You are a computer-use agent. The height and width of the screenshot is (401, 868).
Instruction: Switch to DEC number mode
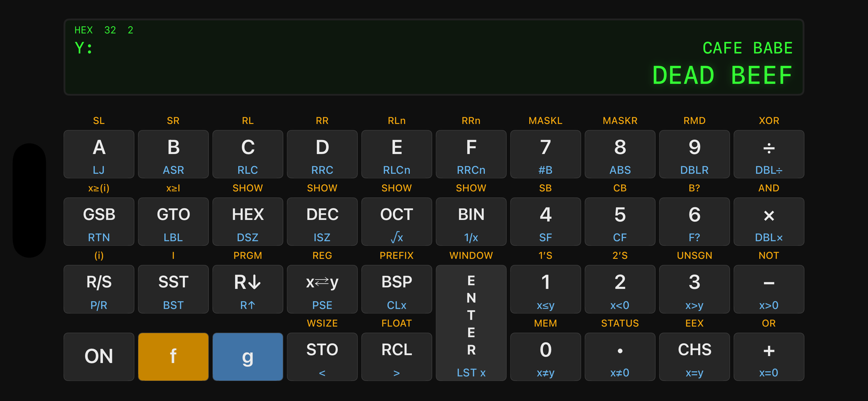point(322,221)
